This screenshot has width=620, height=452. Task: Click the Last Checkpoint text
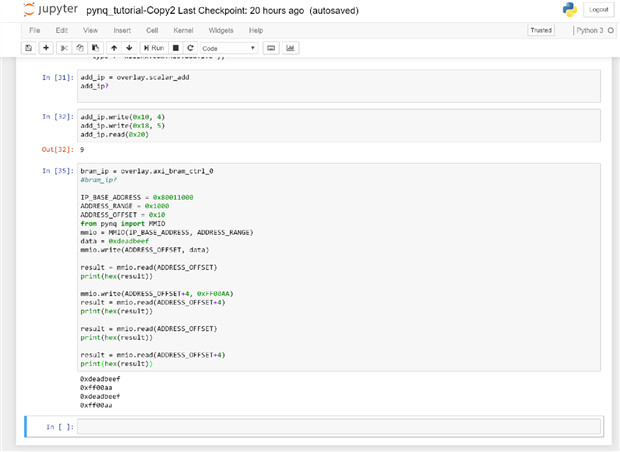tap(241, 11)
